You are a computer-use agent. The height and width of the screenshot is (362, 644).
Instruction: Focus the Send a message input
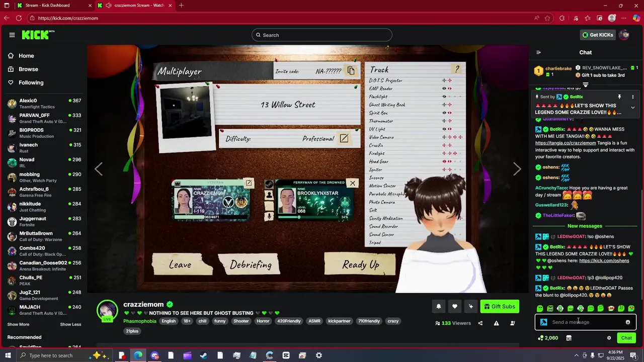point(585,322)
